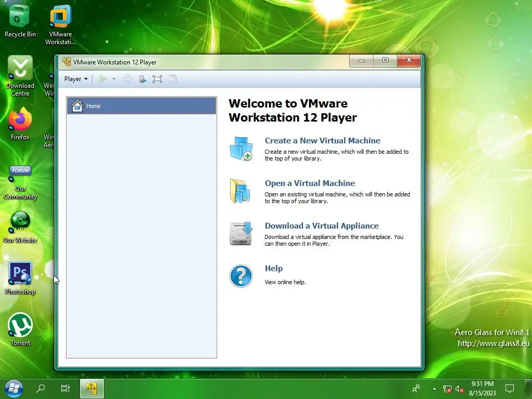The height and width of the screenshot is (399, 532).
Task: Click the People icon in system tray
Action: click(x=416, y=389)
